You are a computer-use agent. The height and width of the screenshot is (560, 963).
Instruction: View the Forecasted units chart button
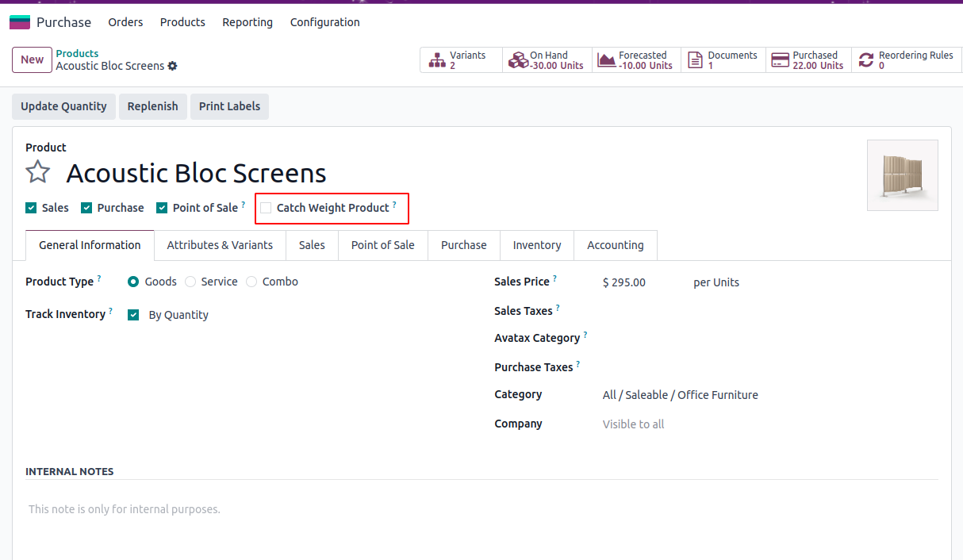click(635, 60)
